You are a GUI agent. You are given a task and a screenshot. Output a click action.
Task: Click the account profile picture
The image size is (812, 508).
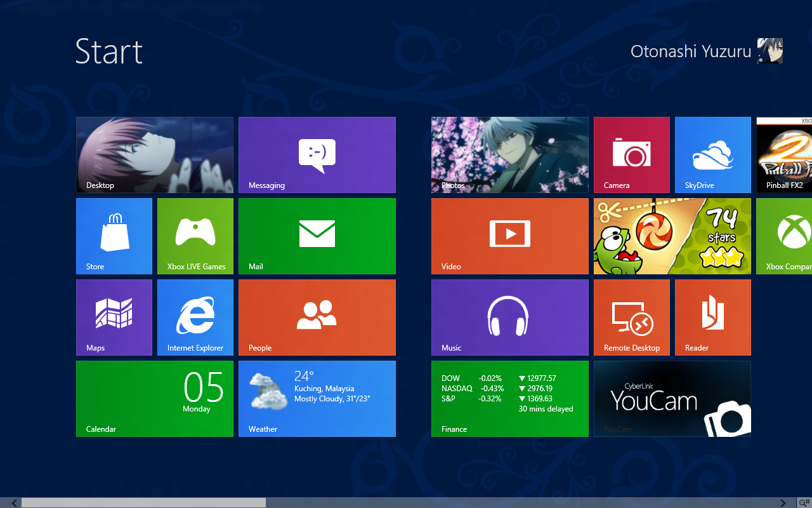click(769, 51)
